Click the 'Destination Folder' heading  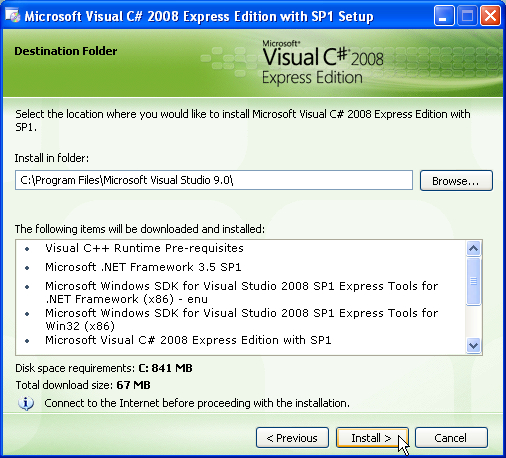pos(66,51)
